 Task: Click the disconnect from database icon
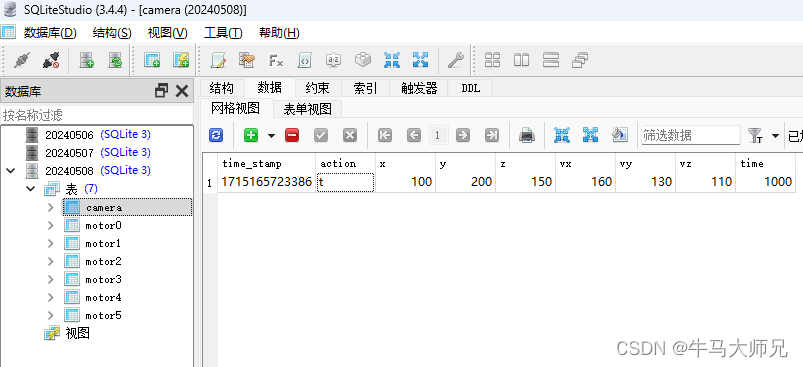pyautogui.click(x=51, y=60)
